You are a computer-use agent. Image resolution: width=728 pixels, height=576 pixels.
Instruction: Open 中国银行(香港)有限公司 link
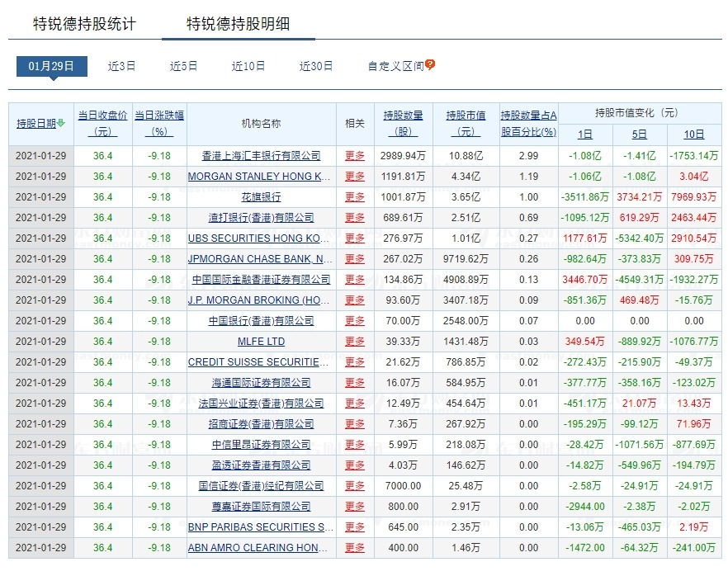pos(261,321)
